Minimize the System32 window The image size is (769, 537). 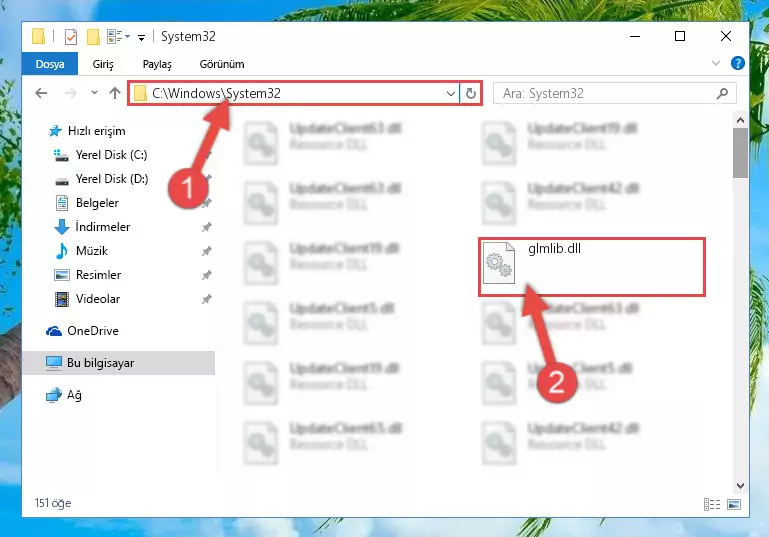coord(635,36)
